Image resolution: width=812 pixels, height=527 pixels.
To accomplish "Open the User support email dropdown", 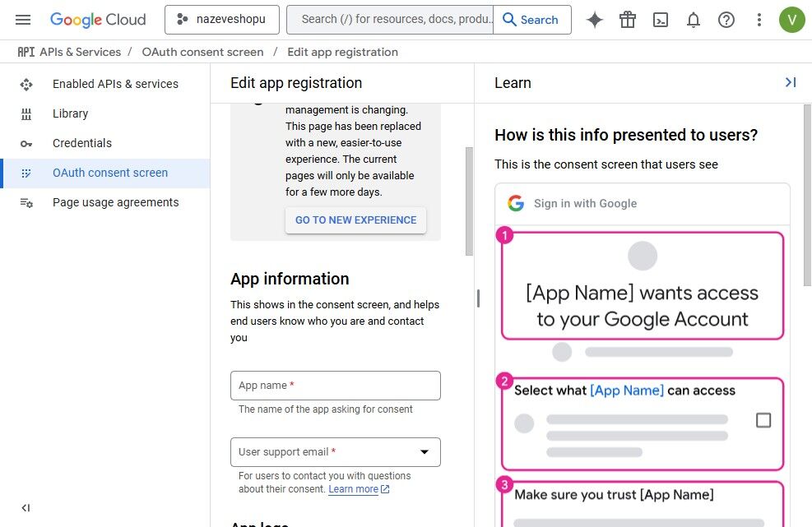I will [x=336, y=452].
